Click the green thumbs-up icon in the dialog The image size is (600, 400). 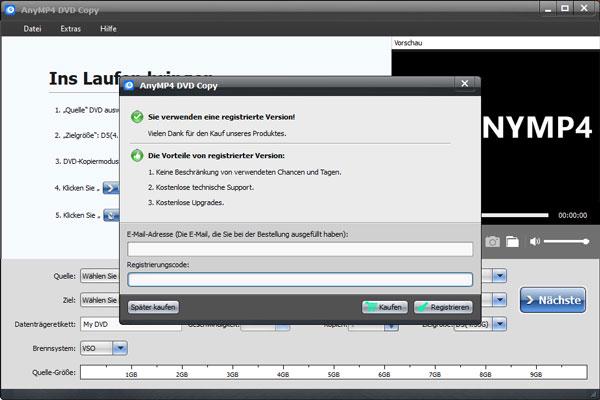[137, 155]
